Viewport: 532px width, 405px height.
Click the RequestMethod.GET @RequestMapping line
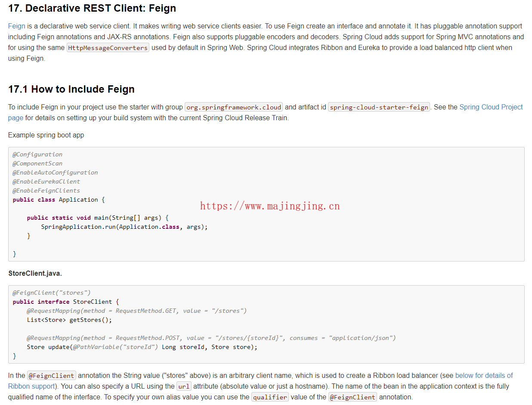click(x=137, y=311)
